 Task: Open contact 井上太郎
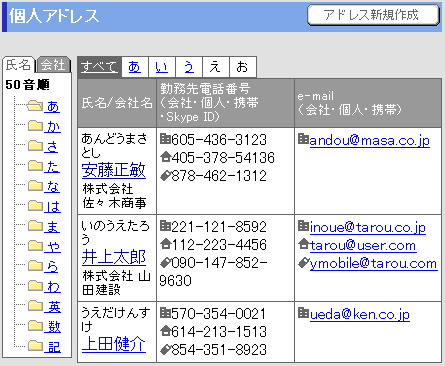(114, 257)
